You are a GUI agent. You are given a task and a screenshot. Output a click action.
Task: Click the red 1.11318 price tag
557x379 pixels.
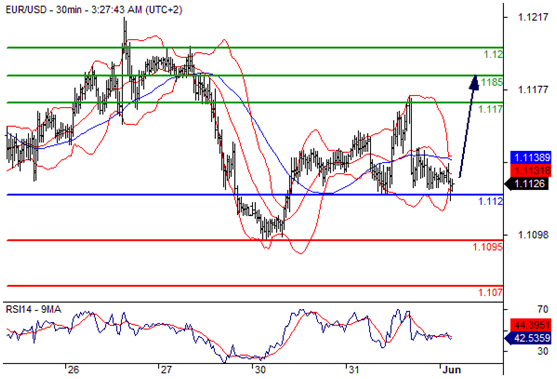pyautogui.click(x=531, y=170)
